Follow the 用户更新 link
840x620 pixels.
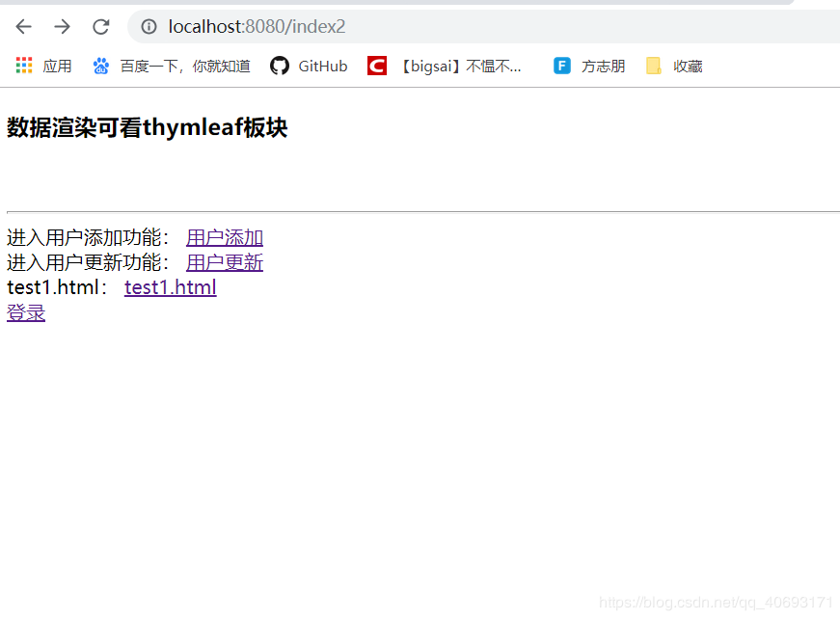(x=225, y=262)
